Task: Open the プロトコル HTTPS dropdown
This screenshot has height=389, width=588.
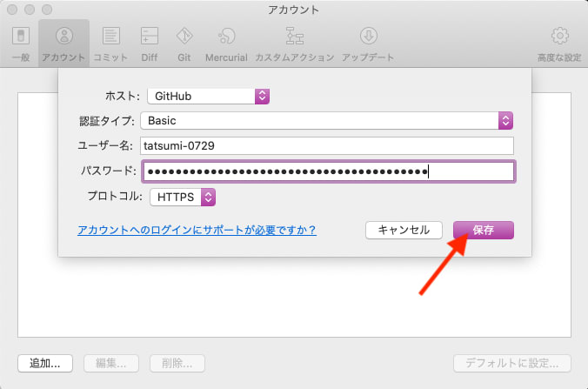Action: (x=183, y=198)
